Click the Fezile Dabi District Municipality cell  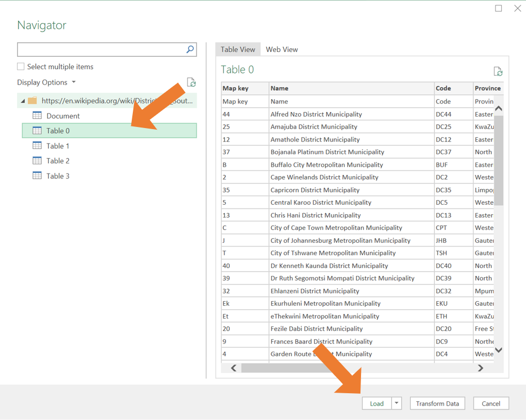(x=351, y=329)
